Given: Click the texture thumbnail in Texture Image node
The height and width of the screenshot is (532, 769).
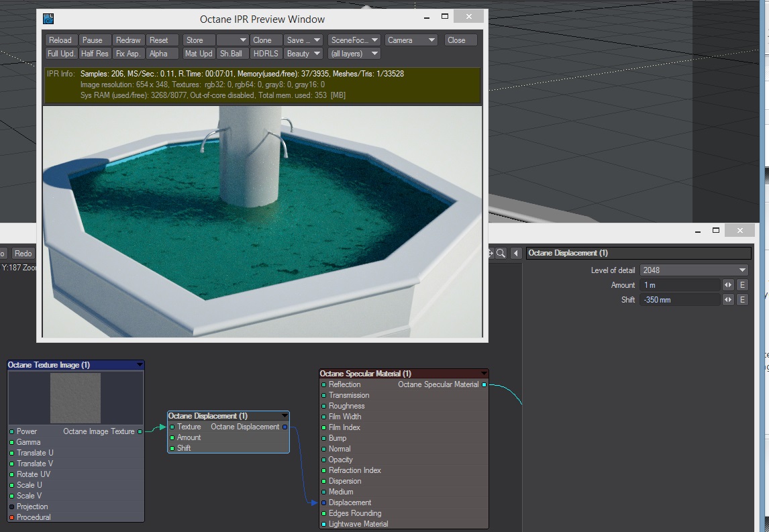Looking at the screenshot, I should pyautogui.click(x=76, y=398).
